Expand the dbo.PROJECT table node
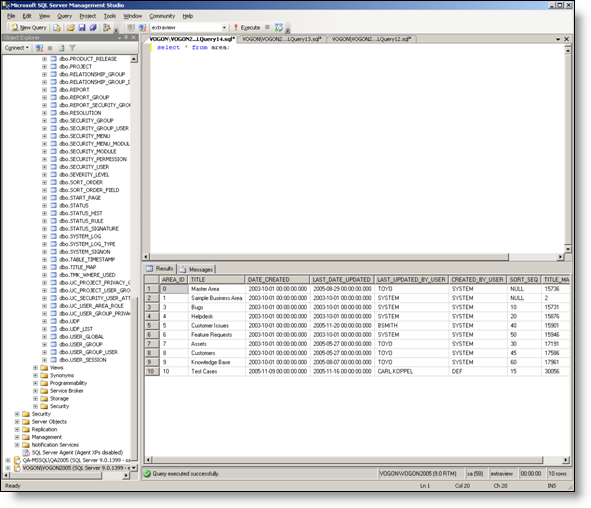The width and height of the screenshot is (591, 508). coord(44,66)
